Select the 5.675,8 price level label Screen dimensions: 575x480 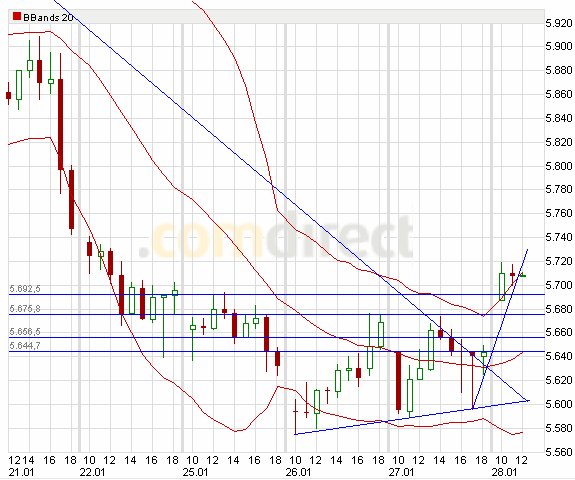(25, 309)
